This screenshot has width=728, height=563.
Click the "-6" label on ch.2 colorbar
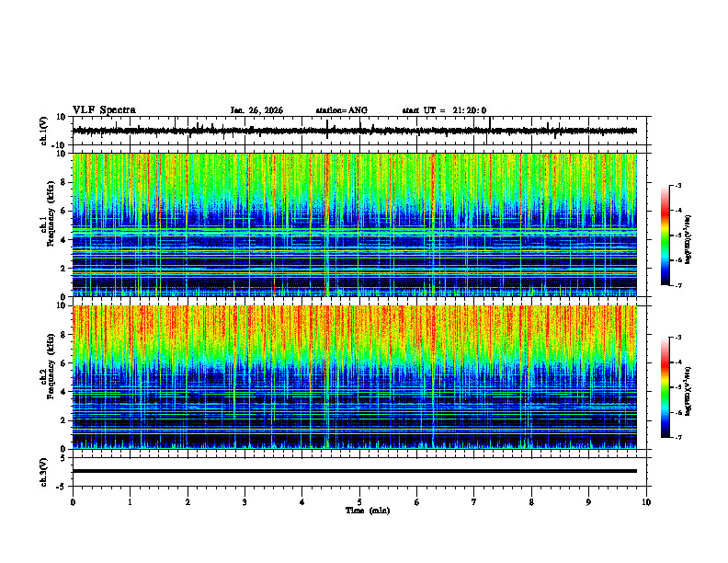coord(678,412)
